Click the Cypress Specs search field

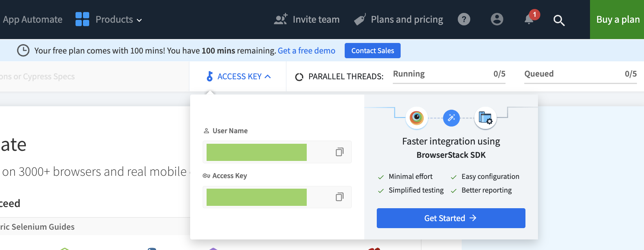click(94, 77)
